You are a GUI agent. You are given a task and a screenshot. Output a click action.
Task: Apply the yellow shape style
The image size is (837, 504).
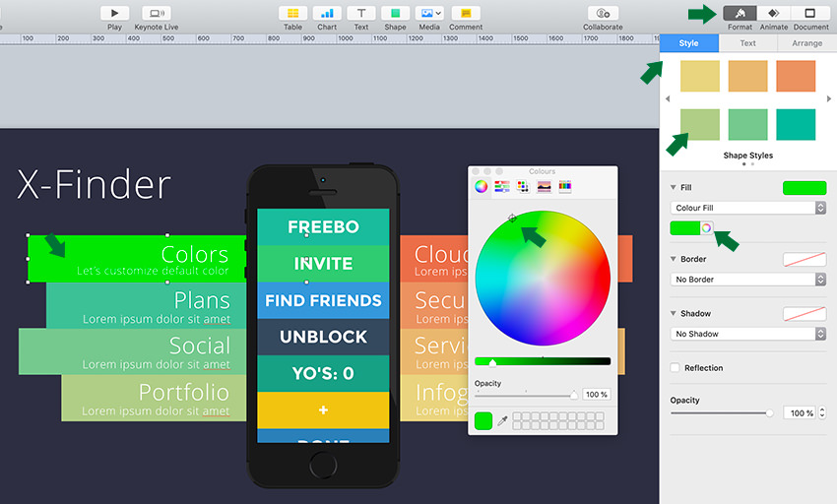700,76
